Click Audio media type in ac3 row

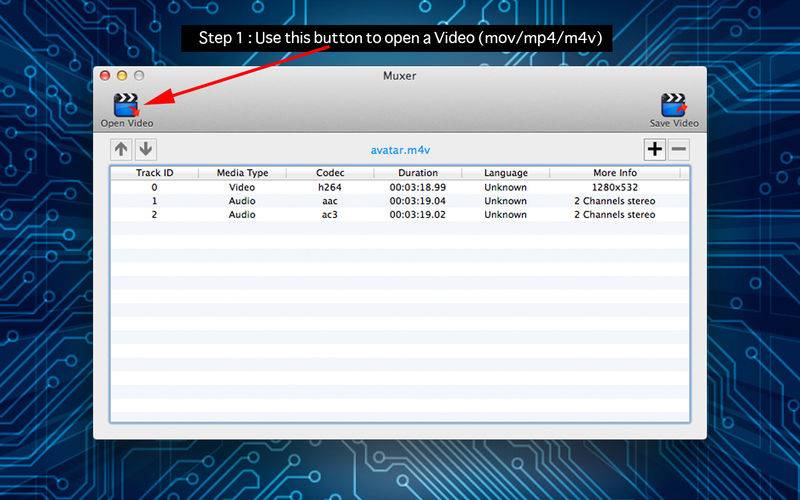pos(242,215)
